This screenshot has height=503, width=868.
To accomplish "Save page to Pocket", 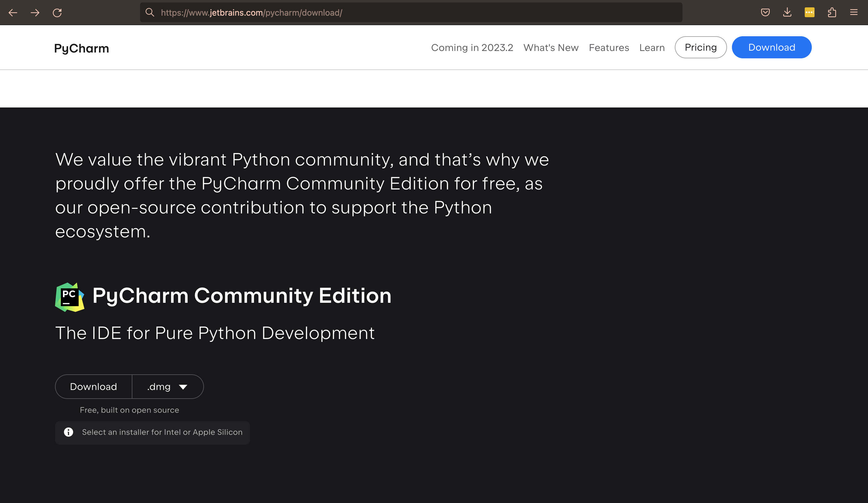I will click(765, 12).
